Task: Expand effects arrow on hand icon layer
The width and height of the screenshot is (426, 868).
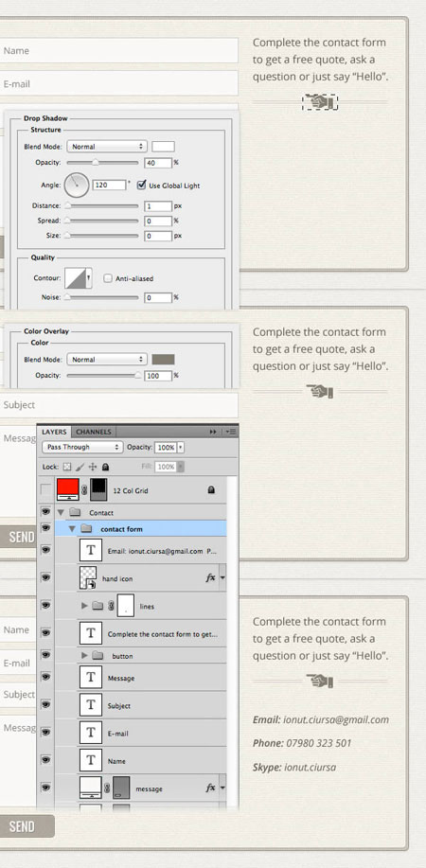Action: click(x=222, y=577)
